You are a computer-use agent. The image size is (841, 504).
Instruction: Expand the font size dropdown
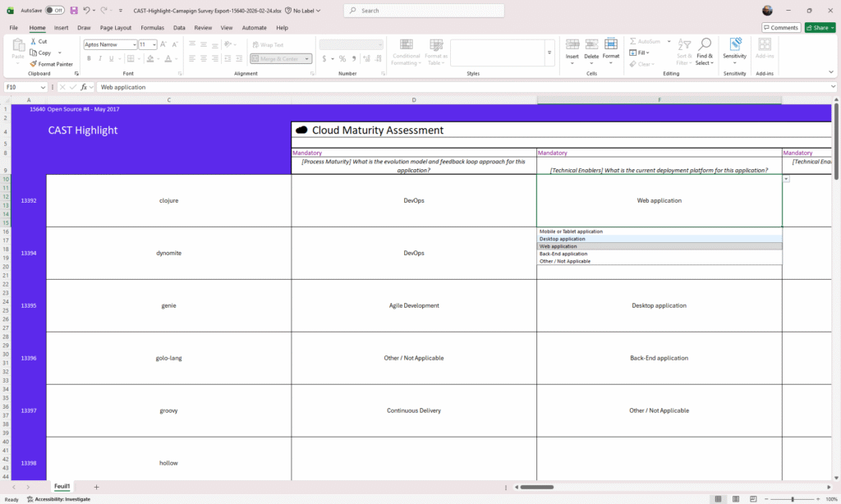pyautogui.click(x=154, y=44)
